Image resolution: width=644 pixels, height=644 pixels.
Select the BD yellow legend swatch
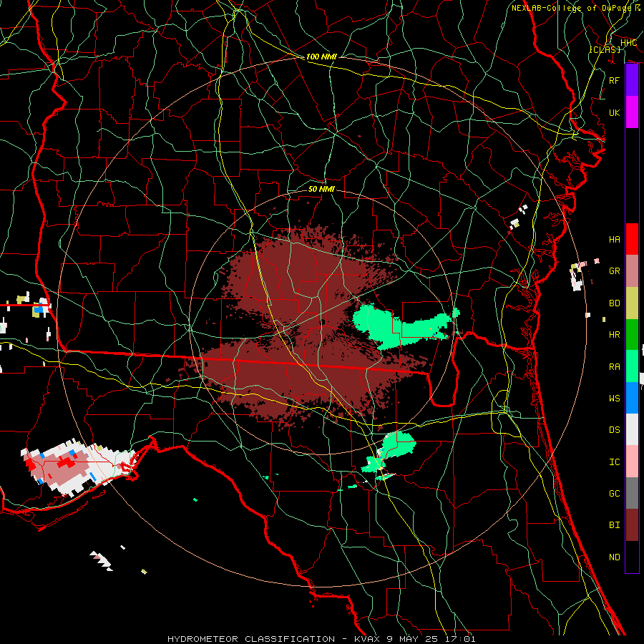click(632, 303)
